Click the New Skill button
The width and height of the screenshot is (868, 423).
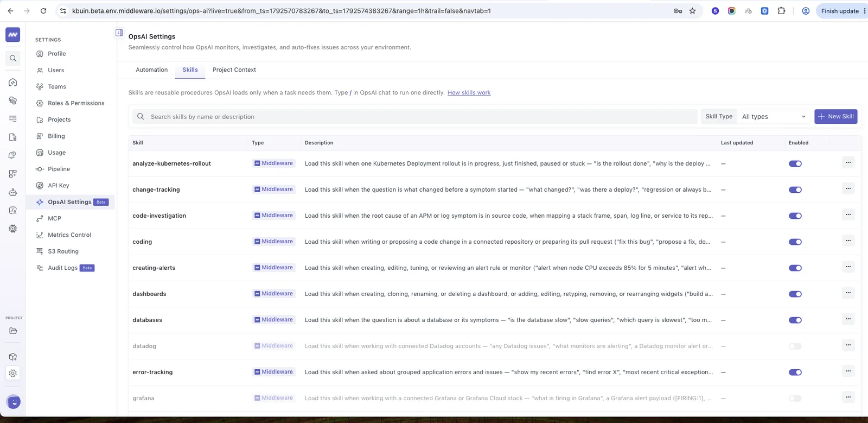[x=835, y=117]
